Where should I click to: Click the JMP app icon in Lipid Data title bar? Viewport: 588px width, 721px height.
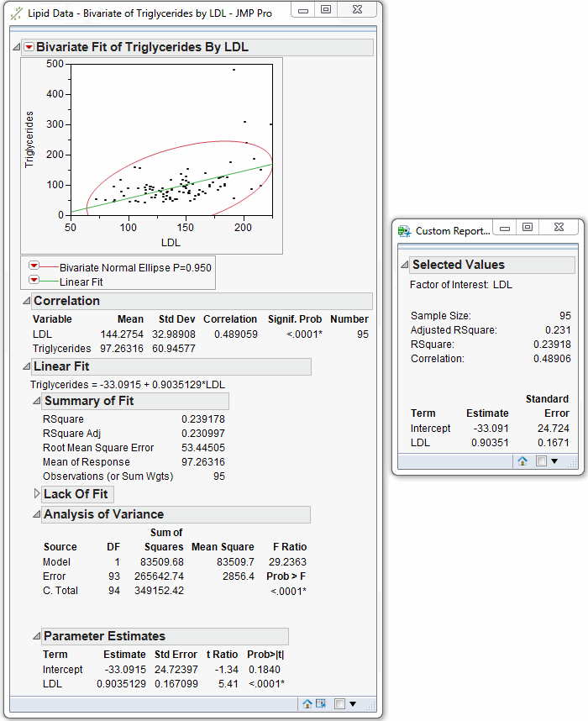click(x=15, y=14)
